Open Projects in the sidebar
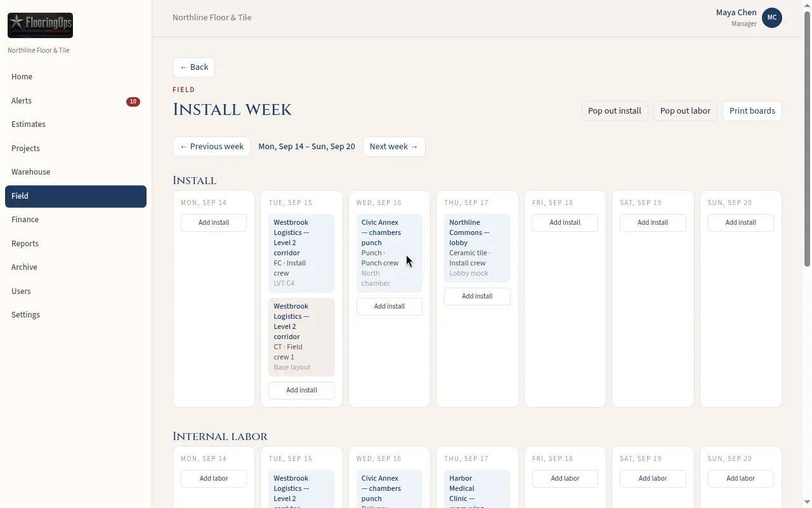The height and width of the screenshot is (508, 812). tap(75, 149)
